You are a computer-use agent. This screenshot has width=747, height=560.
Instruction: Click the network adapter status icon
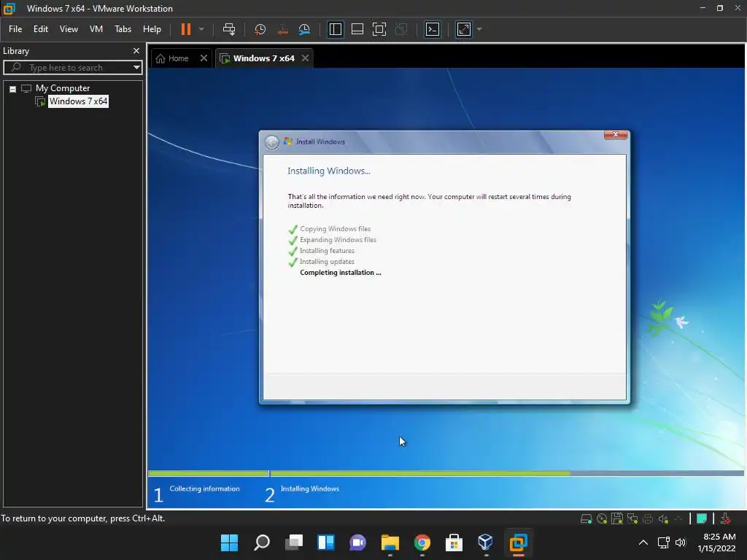(x=632, y=518)
